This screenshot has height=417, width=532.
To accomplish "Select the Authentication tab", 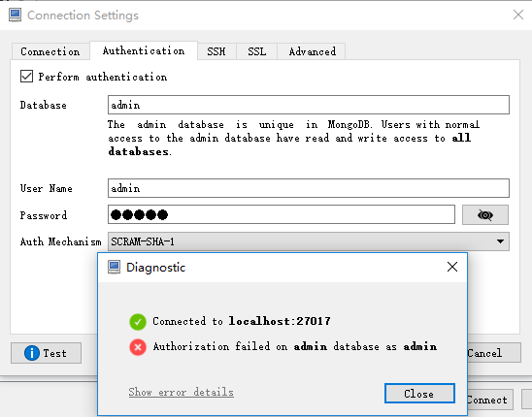I will tap(144, 50).
